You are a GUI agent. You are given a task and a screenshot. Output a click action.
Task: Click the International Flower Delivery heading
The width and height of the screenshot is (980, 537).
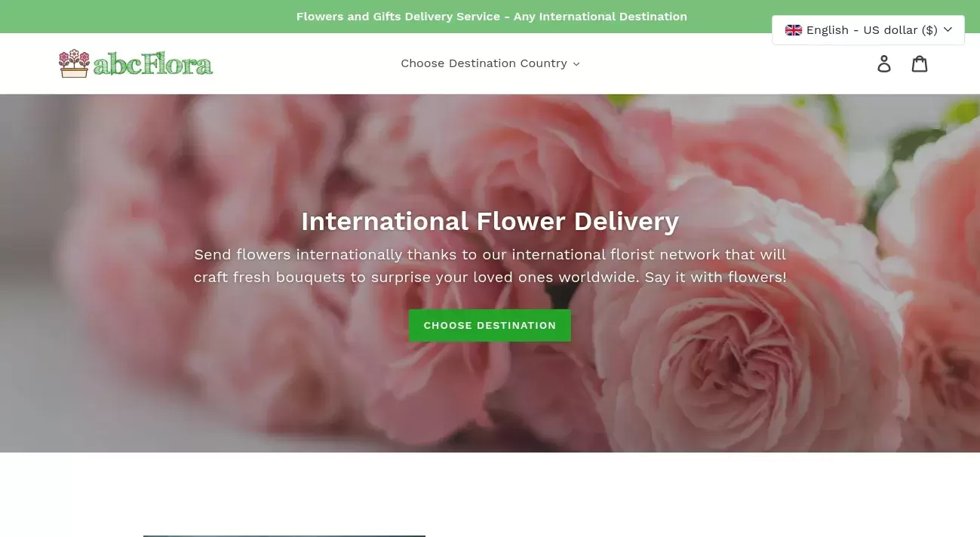click(x=490, y=221)
